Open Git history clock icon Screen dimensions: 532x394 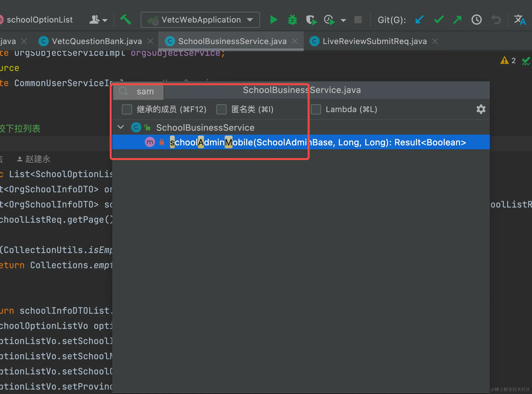pyautogui.click(x=476, y=20)
